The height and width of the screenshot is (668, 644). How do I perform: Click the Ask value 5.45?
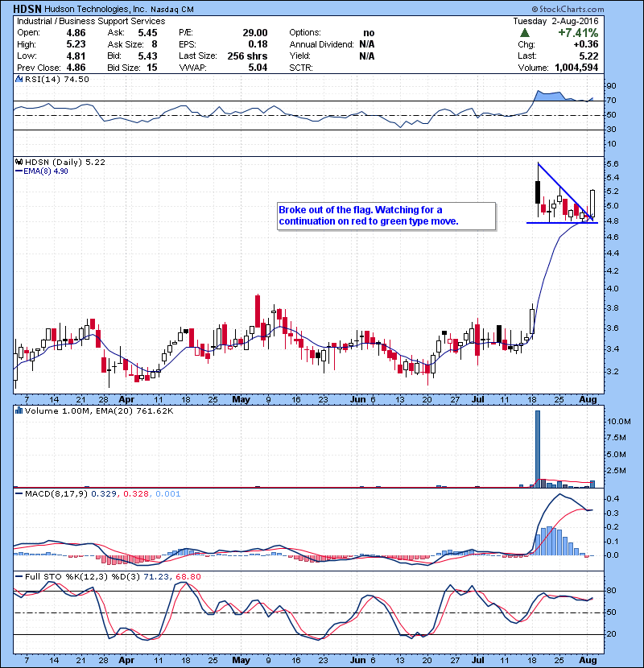point(147,33)
